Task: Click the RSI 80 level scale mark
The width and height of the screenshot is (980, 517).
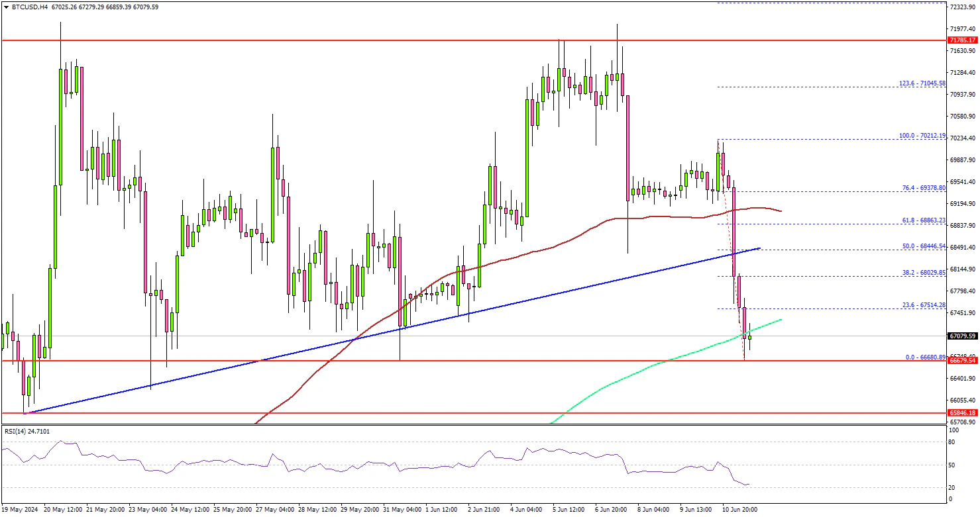Action: click(952, 442)
